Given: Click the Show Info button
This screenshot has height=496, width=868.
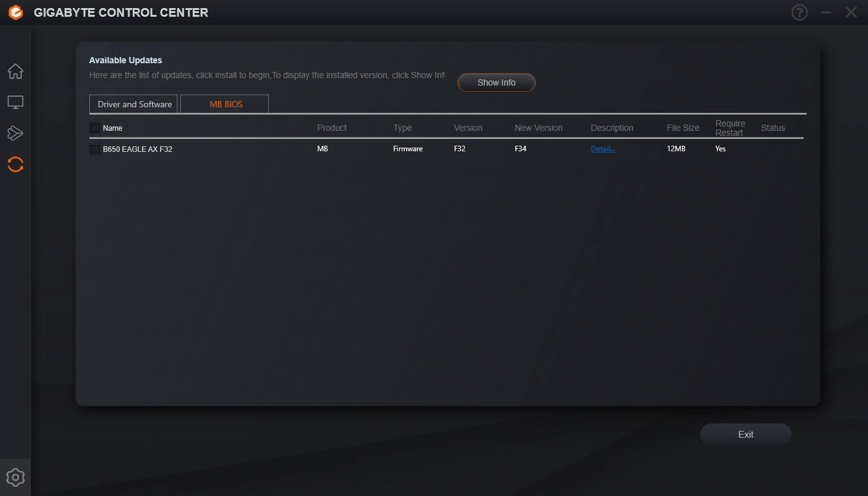Looking at the screenshot, I should (x=497, y=82).
